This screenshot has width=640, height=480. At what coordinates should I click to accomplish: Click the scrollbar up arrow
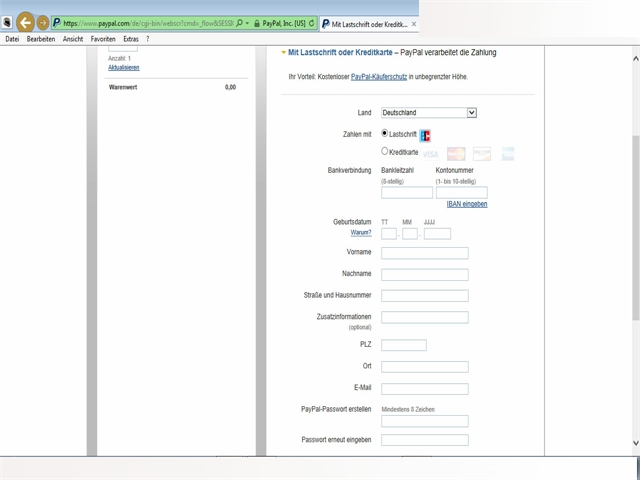click(636, 59)
